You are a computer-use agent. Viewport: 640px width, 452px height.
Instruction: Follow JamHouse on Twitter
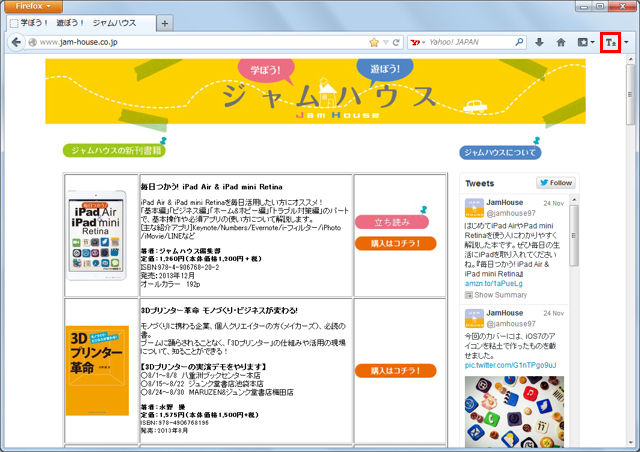[x=556, y=183]
